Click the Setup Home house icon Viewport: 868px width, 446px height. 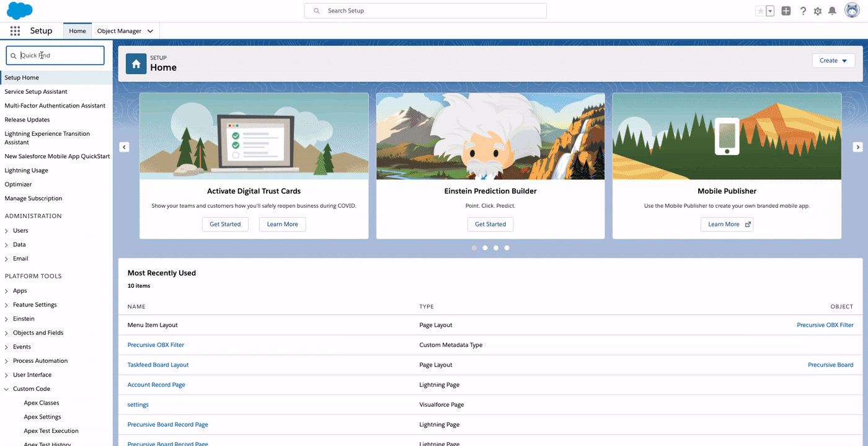click(136, 63)
